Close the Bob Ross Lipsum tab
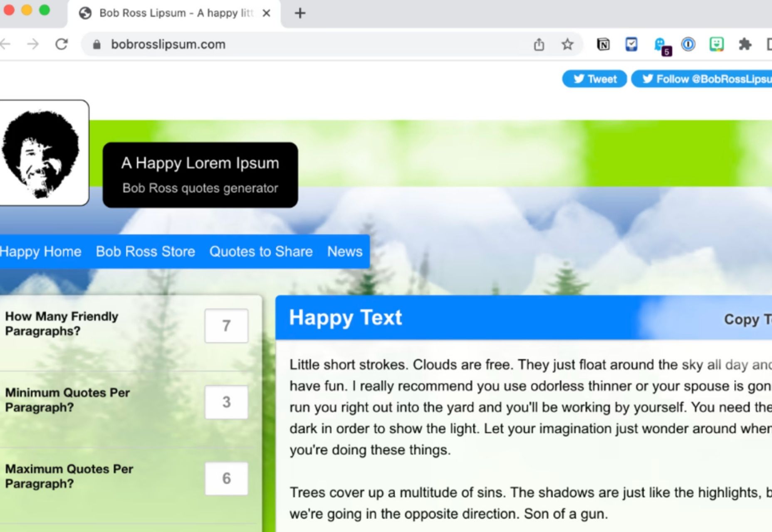 point(267,13)
